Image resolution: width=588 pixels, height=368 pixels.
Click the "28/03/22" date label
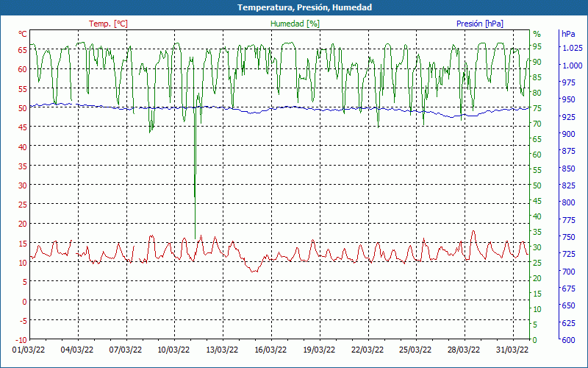click(464, 350)
